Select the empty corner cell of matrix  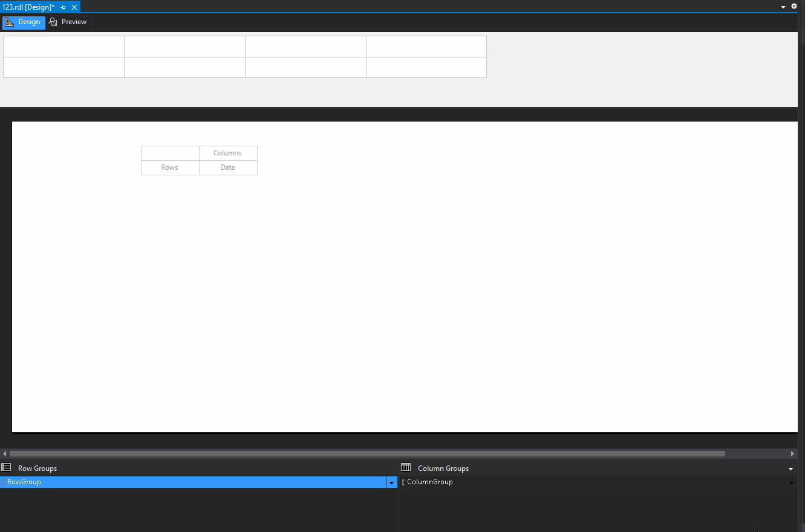pos(170,153)
